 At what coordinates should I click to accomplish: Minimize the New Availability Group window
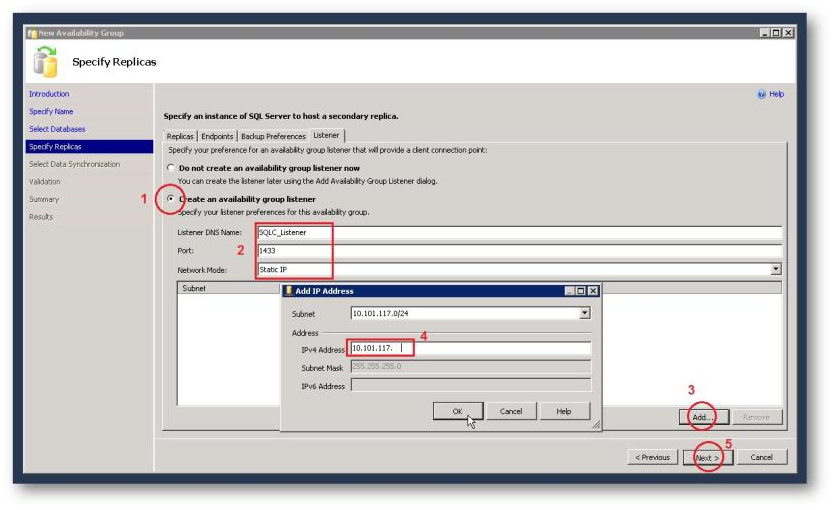click(x=764, y=33)
